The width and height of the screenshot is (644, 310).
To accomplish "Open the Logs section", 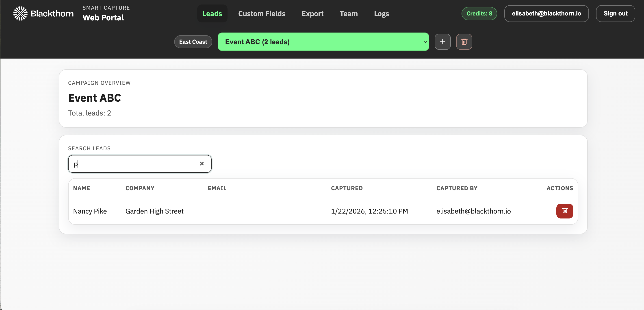I will (382, 13).
